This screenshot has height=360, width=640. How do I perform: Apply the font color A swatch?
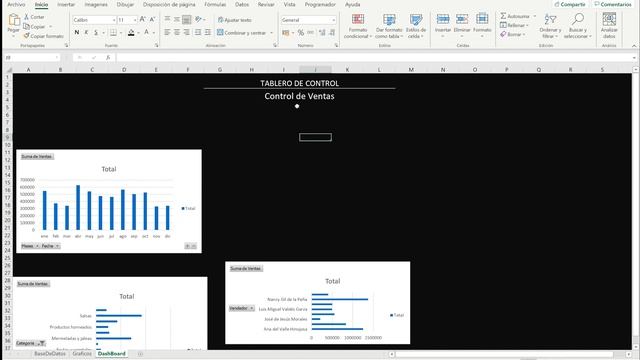point(147,32)
